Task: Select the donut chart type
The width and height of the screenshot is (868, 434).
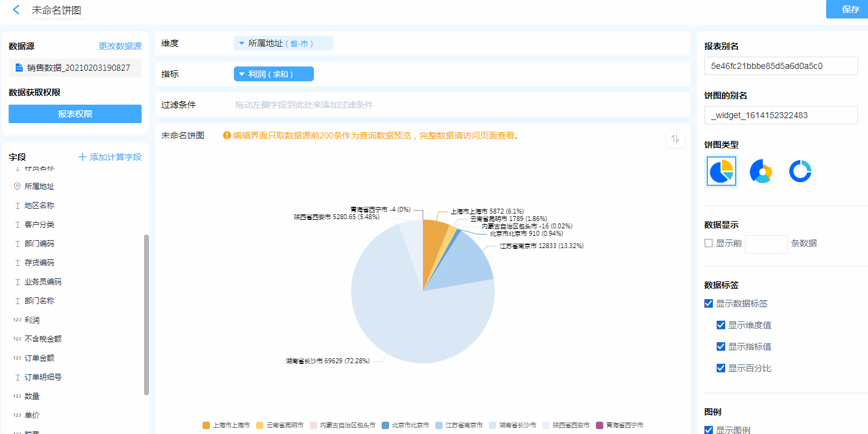Action: click(800, 171)
